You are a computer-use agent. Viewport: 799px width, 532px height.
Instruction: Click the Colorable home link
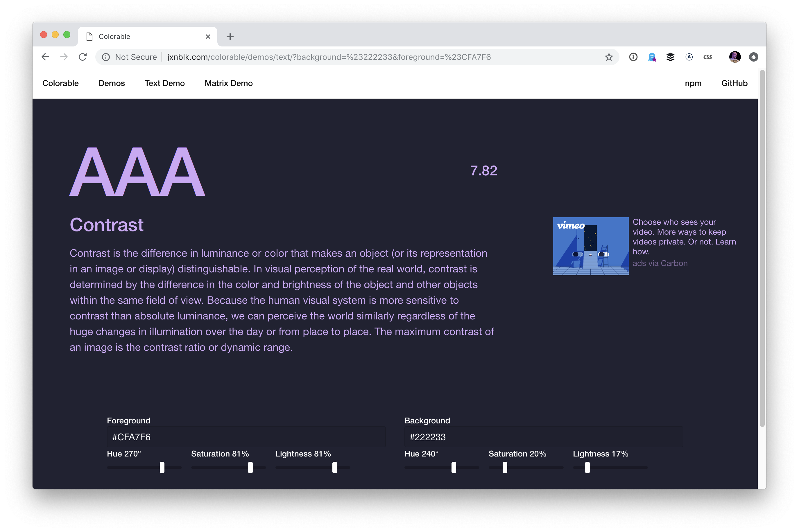pyautogui.click(x=61, y=83)
